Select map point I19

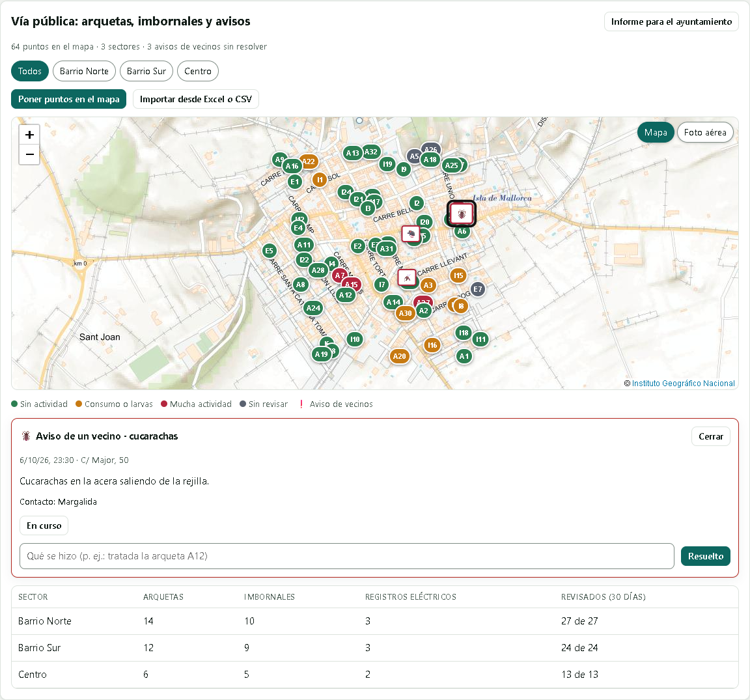pyautogui.click(x=387, y=164)
